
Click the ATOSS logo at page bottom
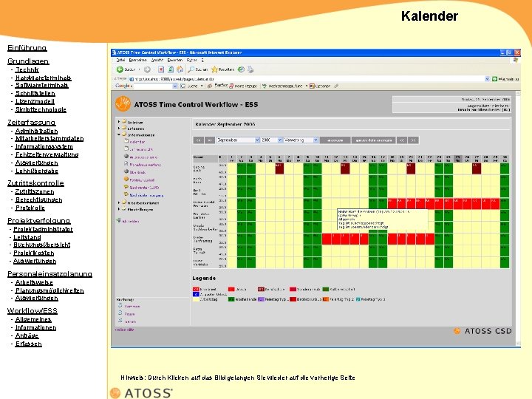[141, 392]
